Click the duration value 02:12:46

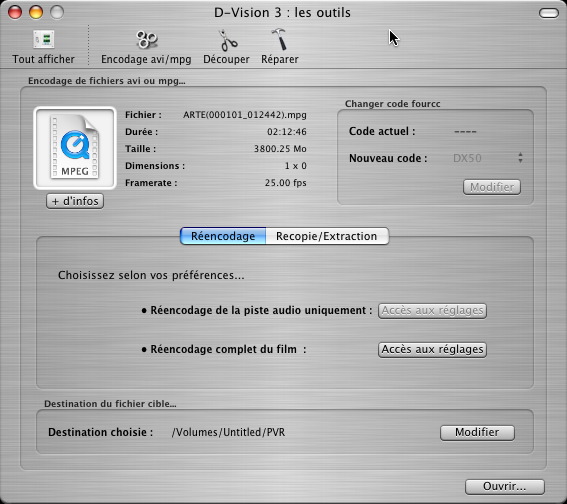[x=287, y=132]
